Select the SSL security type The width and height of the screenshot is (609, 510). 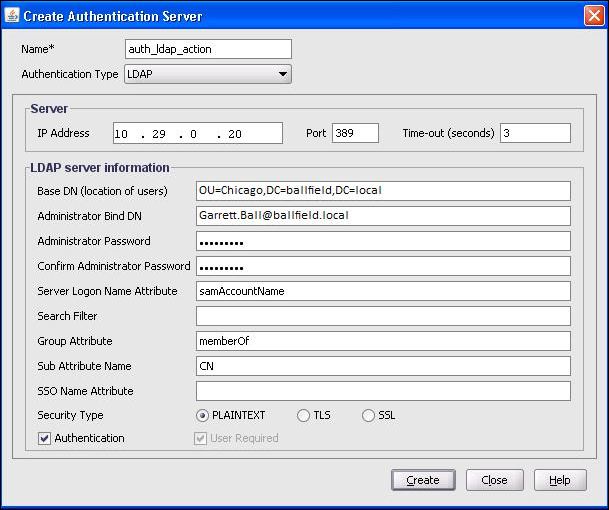(368, 416)
